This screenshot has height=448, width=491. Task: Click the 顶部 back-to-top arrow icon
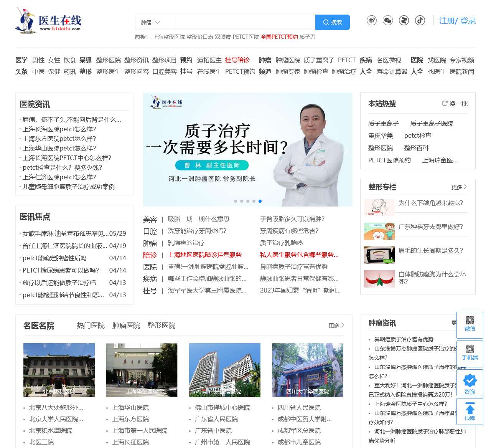pos(470,409)
